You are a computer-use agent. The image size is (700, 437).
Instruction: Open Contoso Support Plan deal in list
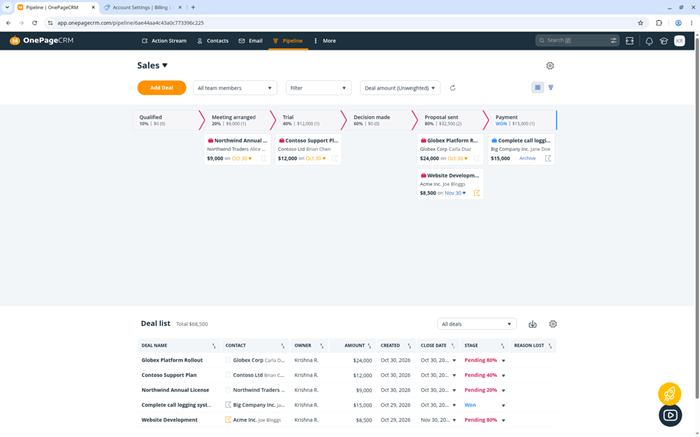(169, 375)
